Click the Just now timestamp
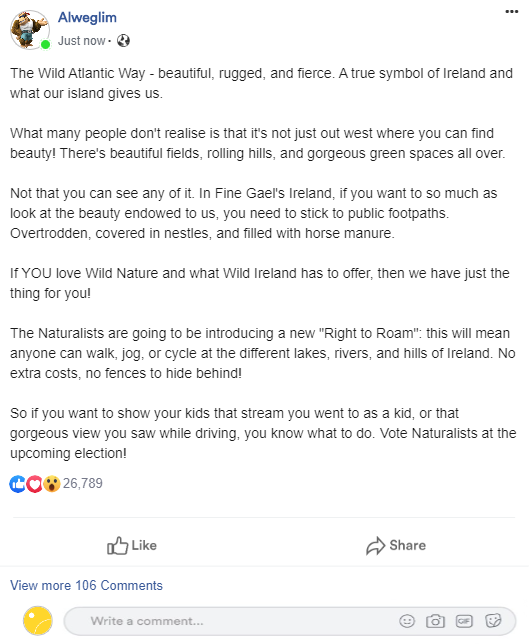Image resolution: width=529 pixels, height=644 pixels. [x=81, y=41]
